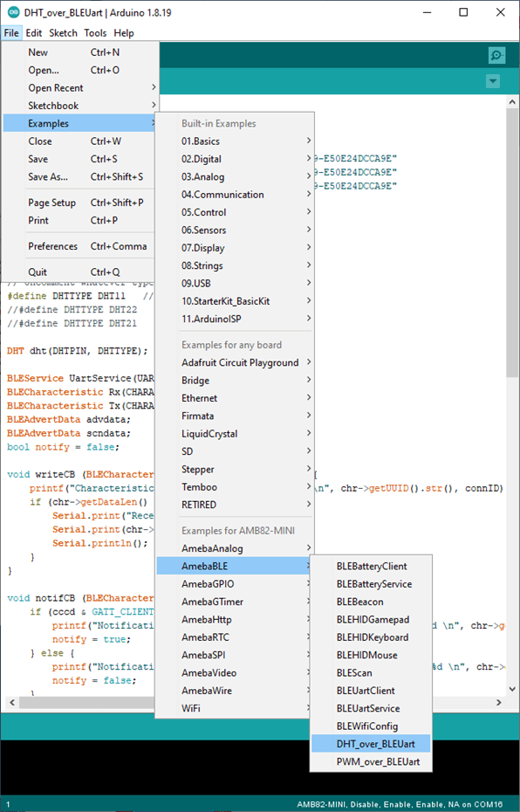Viewport: 520px width, 812px height.
Task: Open Preferences from the File menu
Action: tap(79, 246)
